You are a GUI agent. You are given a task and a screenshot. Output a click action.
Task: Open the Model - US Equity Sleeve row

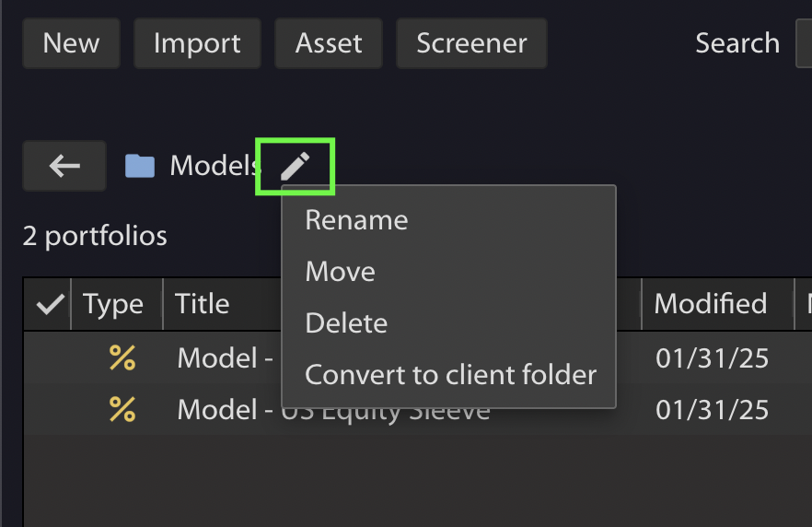(417, 409)
